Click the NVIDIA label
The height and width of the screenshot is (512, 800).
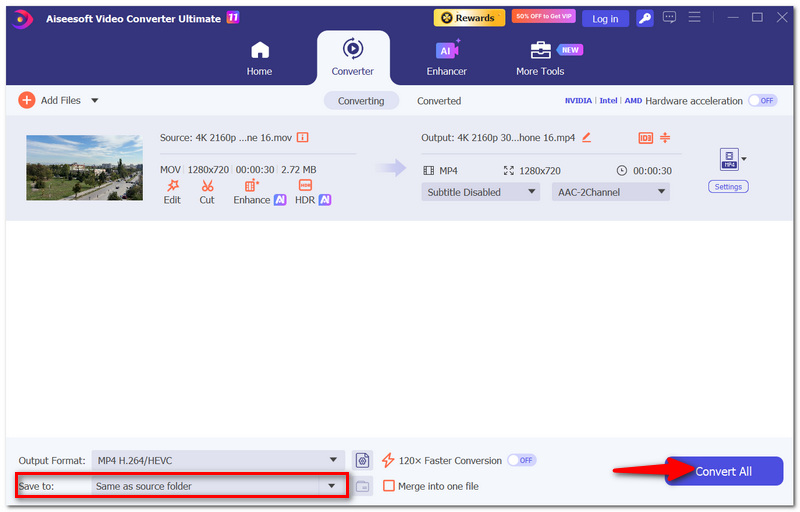click(x=578, y=101)
